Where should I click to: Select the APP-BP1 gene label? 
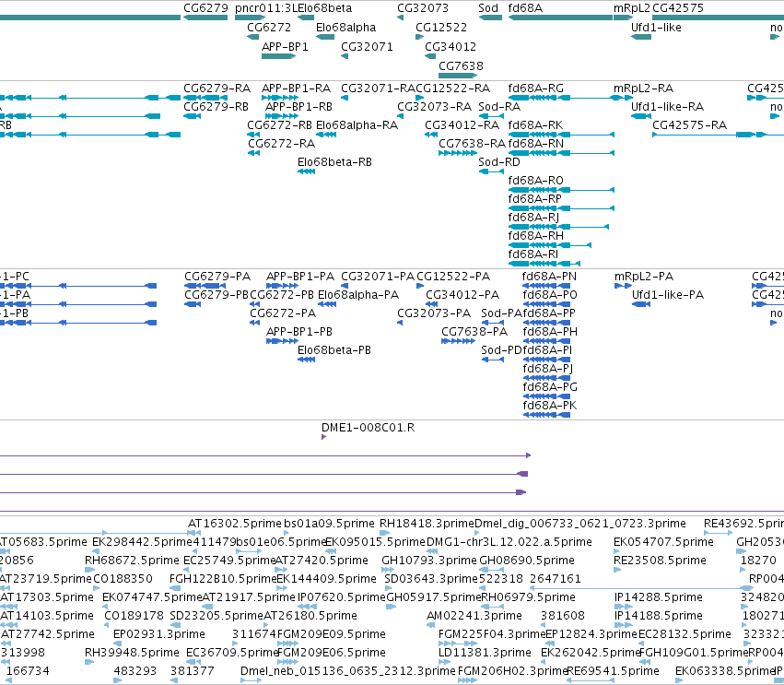tap(285, 46)
